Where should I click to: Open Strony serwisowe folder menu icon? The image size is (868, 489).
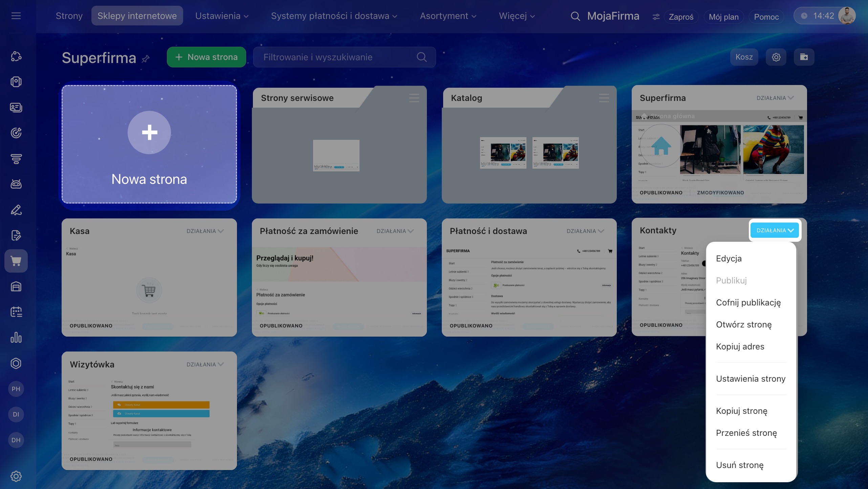(x=414, y=98)
